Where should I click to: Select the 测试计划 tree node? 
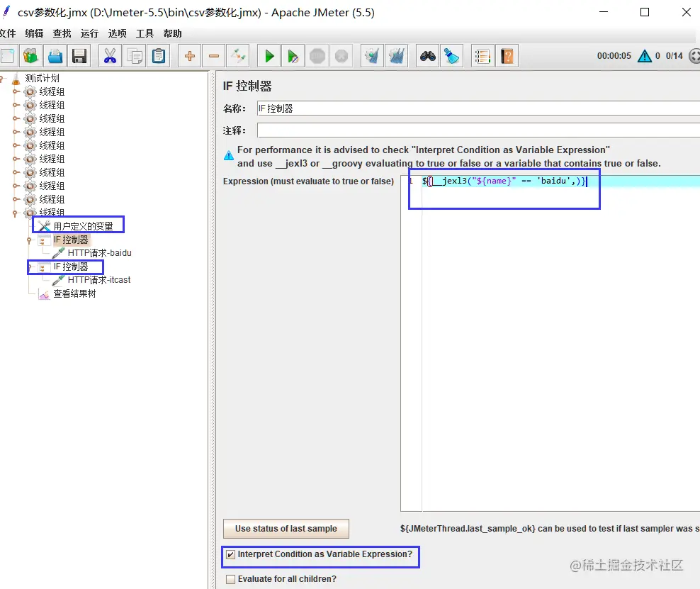42,78
